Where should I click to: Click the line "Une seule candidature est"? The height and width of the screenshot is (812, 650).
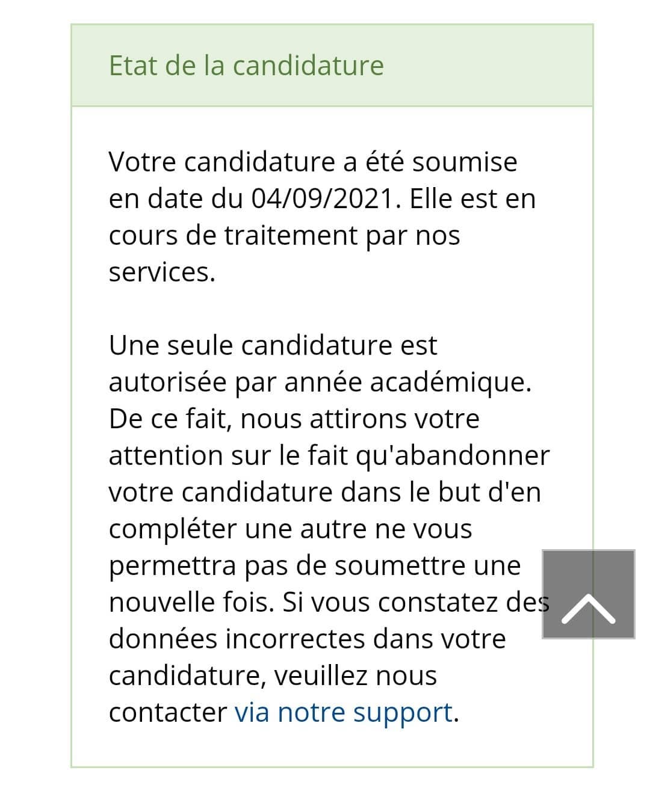(273, 345)
